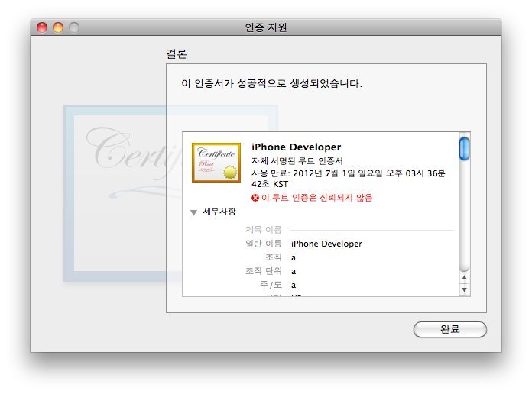This screenshot has width=532, height=394.
Task: Click the 인증 지원 window title
Action: coord(266,27)
